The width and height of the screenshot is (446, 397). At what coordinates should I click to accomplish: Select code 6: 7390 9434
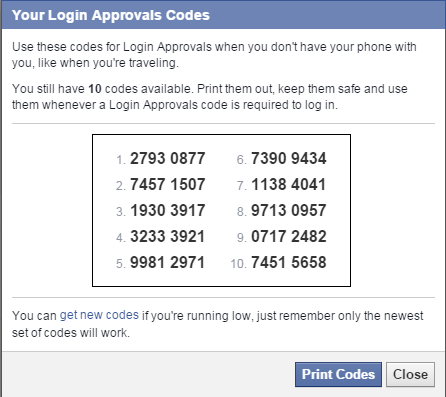click(289, 158)
